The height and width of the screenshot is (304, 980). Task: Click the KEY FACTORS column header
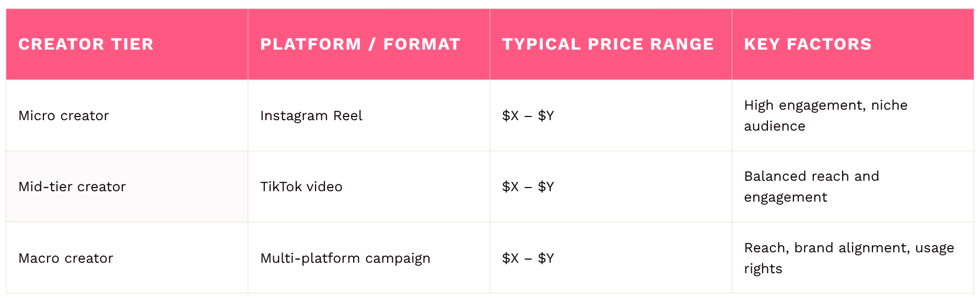(x=808, y=44)
